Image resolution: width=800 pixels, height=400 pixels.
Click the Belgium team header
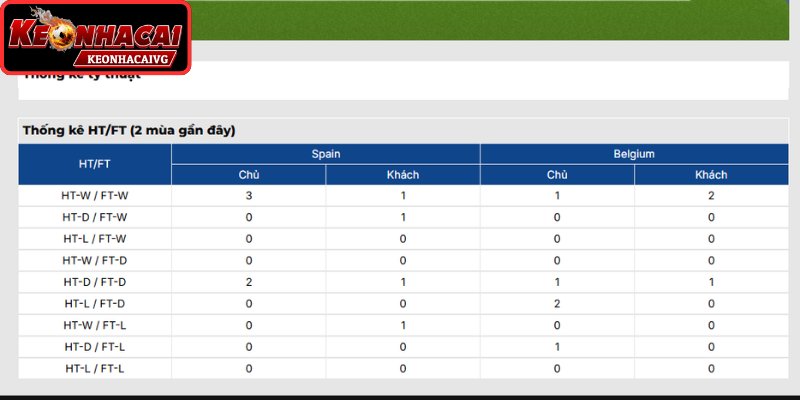(634, 154)
